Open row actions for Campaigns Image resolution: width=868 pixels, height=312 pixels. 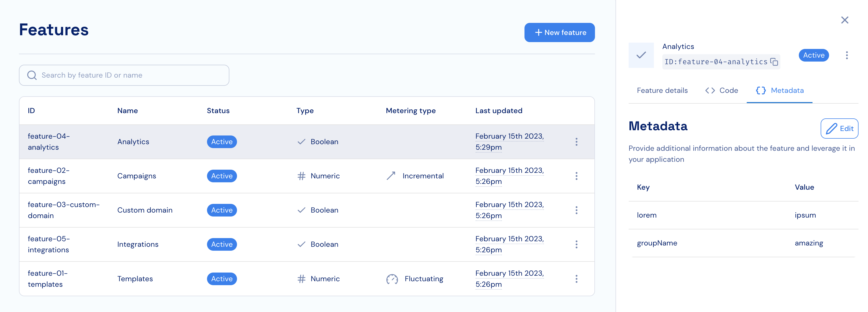[x=576, y=176]
